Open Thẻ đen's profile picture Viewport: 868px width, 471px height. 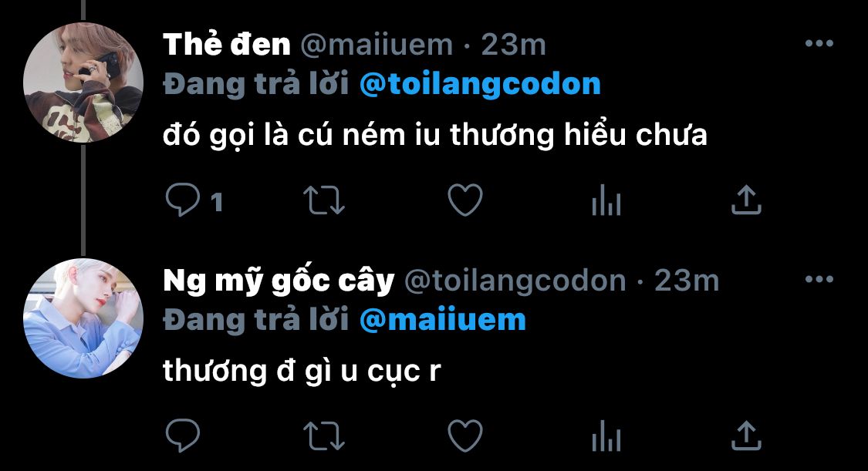pyautogui.click(x=83, y=82)
